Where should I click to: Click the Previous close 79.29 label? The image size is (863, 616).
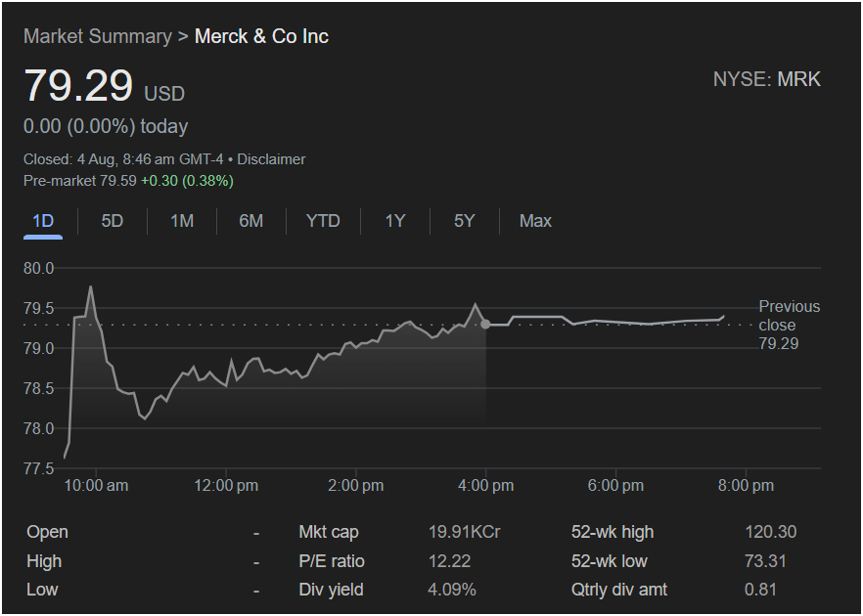coord(790,325)
